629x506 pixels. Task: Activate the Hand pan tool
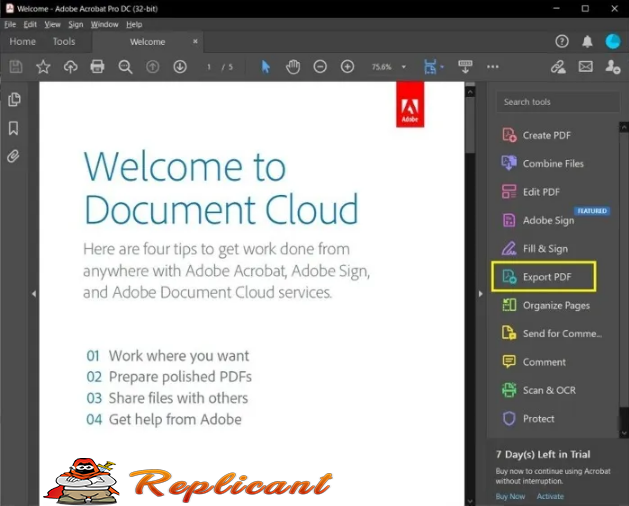click(x=293, y=67)
